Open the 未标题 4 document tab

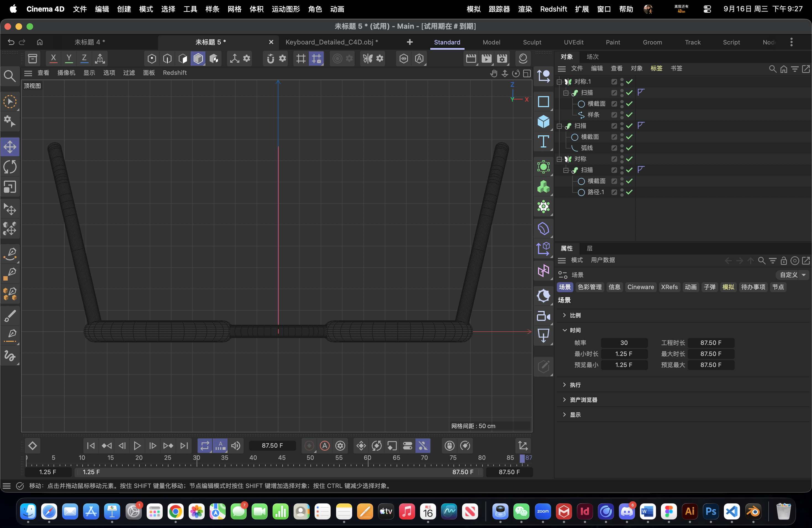click(90, 42)
